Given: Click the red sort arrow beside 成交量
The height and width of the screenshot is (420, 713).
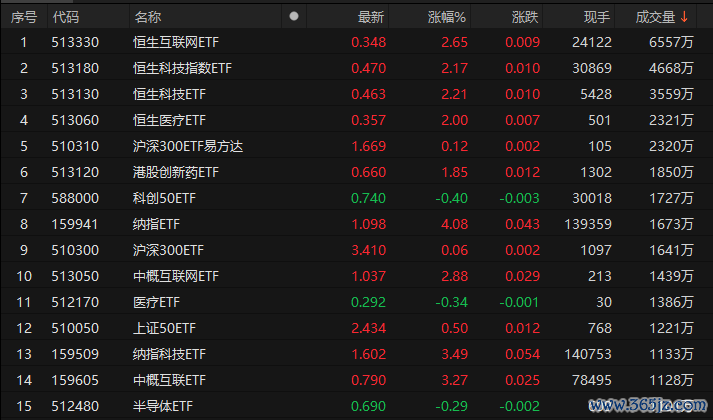Looking at the screenshot, I should pyautogui.click(x=684, y=17).
